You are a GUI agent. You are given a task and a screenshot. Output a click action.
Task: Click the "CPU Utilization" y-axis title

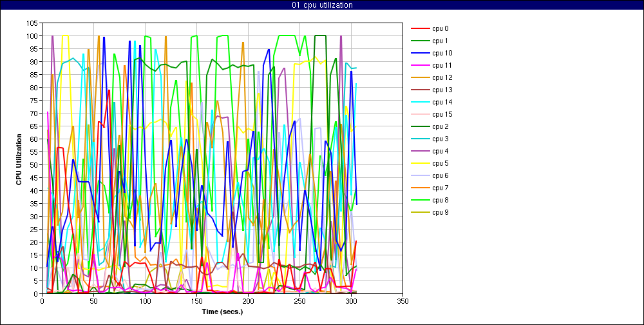19,158
